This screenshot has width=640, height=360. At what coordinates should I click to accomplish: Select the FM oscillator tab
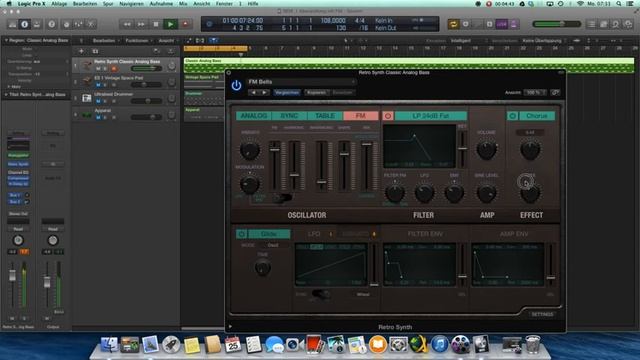[360, 116]
